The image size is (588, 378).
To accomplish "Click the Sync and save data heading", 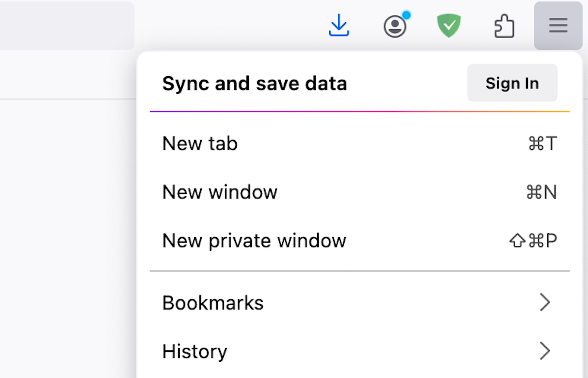I will pos(255,83).
